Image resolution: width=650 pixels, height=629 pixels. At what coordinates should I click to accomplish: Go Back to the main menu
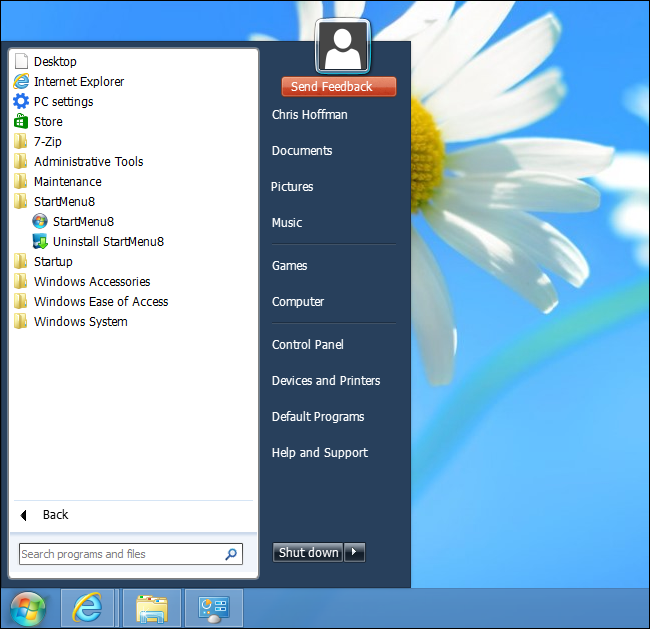(x=55, y=515)
